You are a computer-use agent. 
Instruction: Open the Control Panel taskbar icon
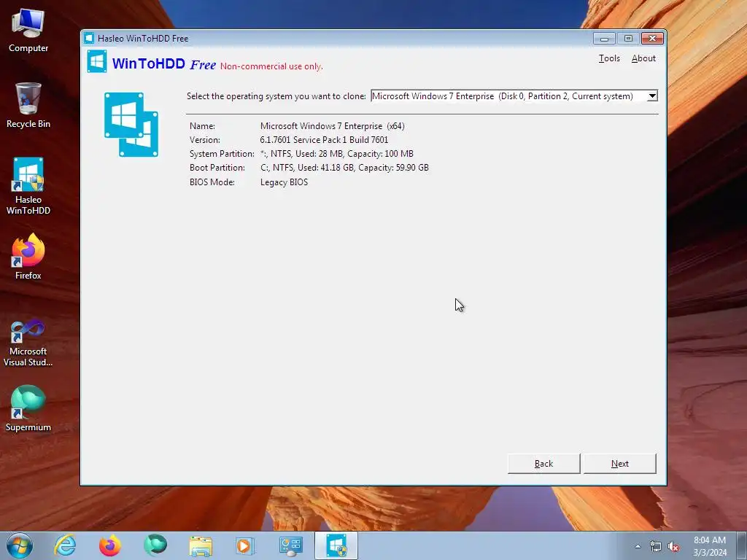click(x=290, y=545)
